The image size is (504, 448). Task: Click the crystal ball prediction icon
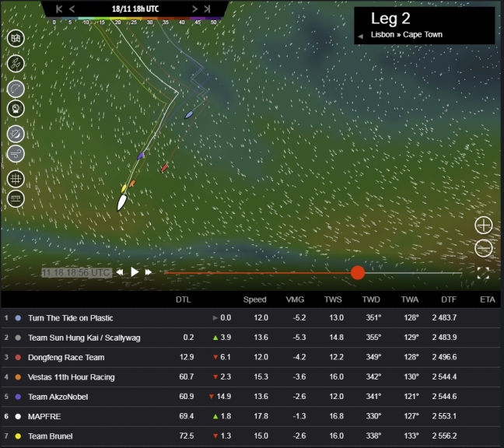coord(16,109)
